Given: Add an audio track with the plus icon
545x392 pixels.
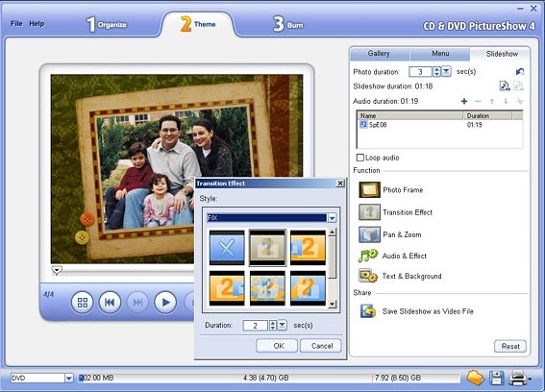Looking at the screenshot, I should (x=464, y=101).
